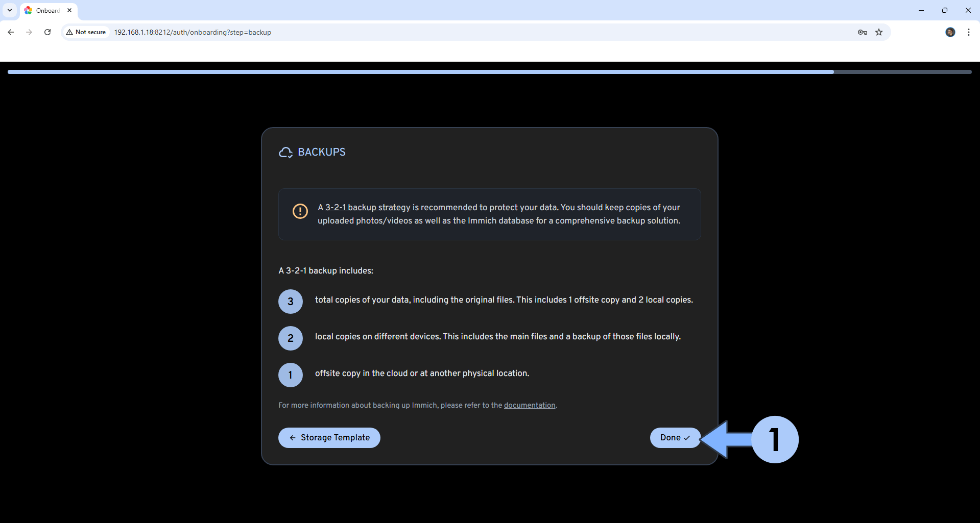The height and width of the screenshot is (523, 980).
Task: Open the saved passwords key icon
Action: [x=863, y=32]
